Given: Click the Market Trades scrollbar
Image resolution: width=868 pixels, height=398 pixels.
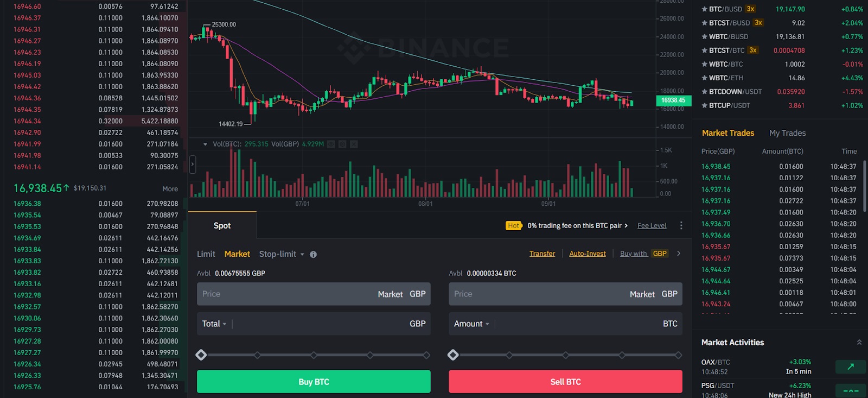Looking at the screenshot, I should point(864,186).
